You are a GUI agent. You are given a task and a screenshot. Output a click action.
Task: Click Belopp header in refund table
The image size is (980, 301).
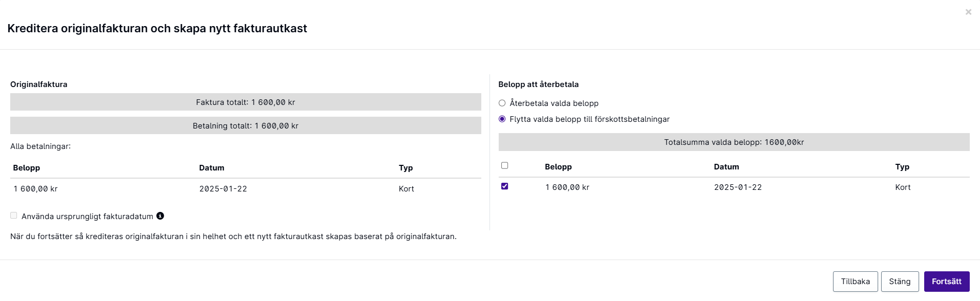tap(558, 167)
